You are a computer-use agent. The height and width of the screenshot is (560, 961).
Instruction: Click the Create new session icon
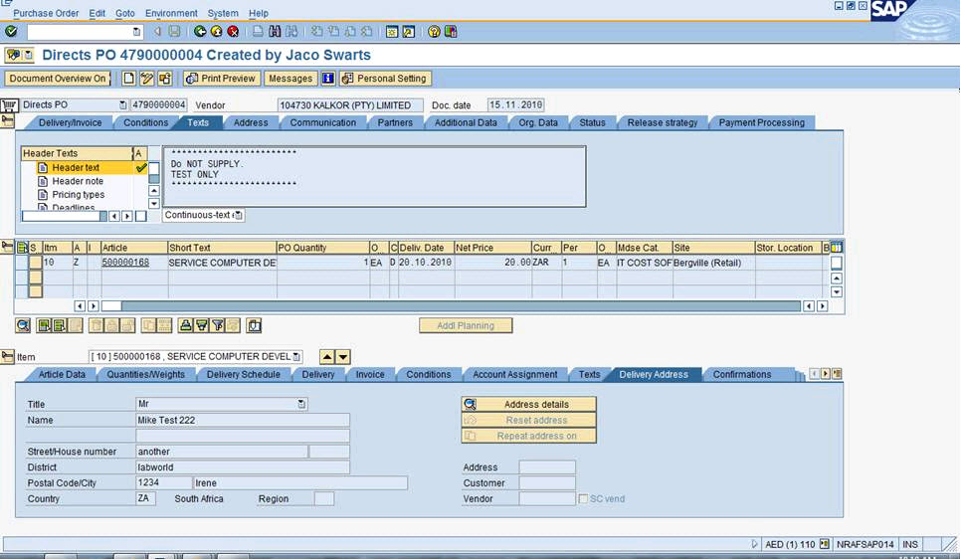(392, 32)
